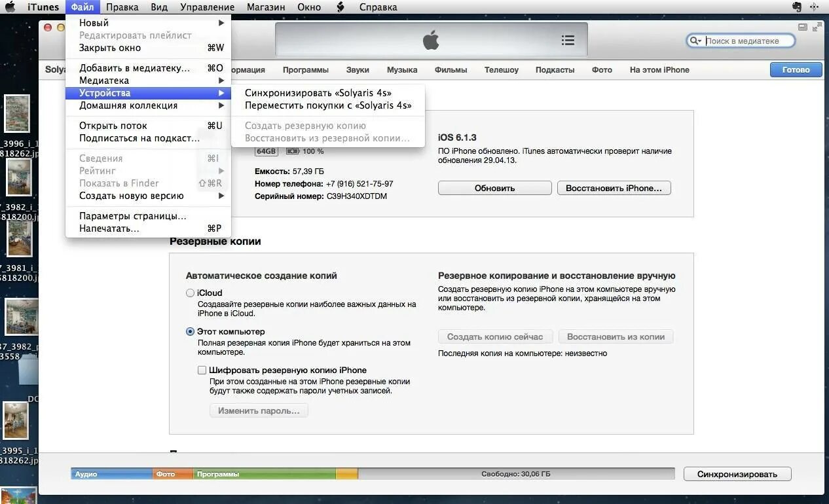Switch to the Телешоу tab

click(x=502, y=70)
